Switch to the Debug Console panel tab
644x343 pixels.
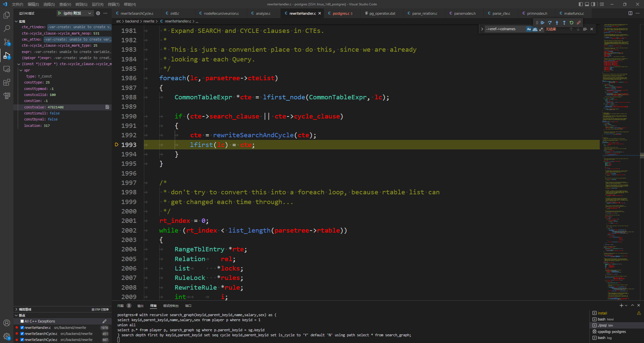(x=171, y=306)
